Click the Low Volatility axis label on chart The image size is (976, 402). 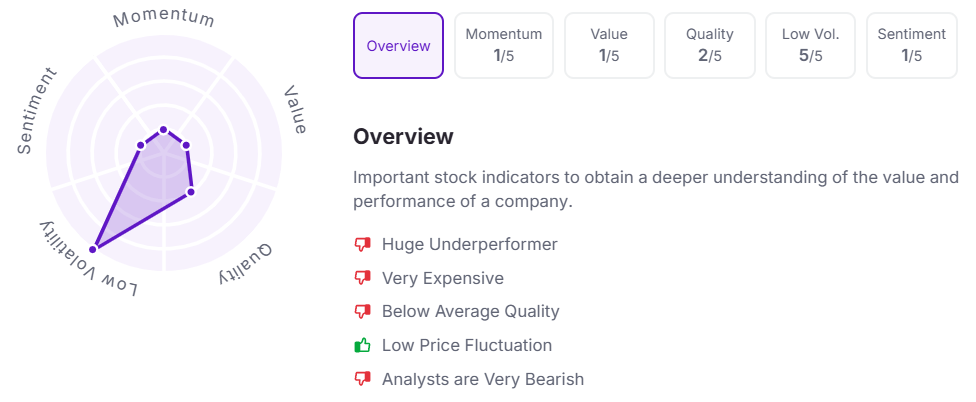87,261
